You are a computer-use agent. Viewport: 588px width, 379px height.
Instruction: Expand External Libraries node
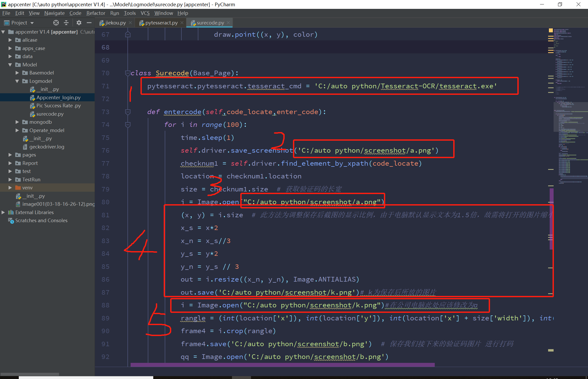point(3,212)
